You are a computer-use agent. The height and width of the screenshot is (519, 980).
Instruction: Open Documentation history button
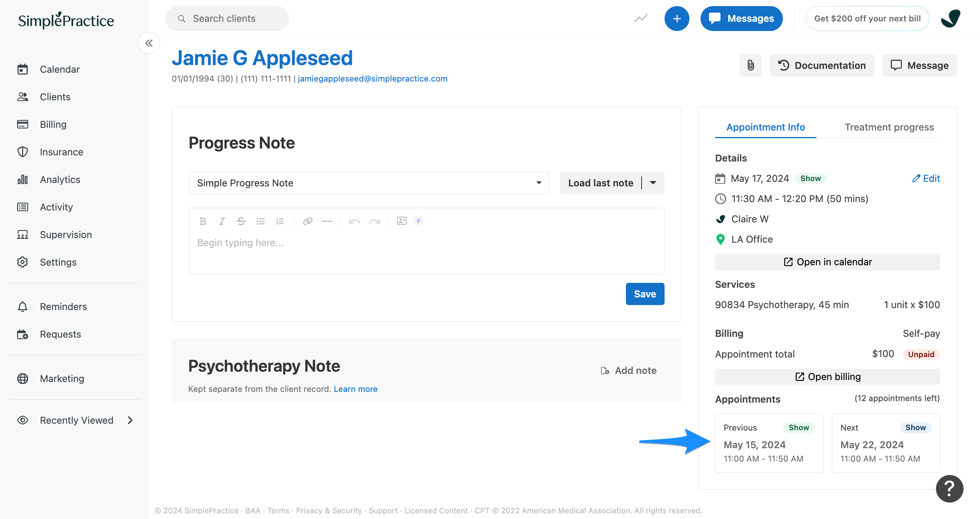(x=822, y=65)
